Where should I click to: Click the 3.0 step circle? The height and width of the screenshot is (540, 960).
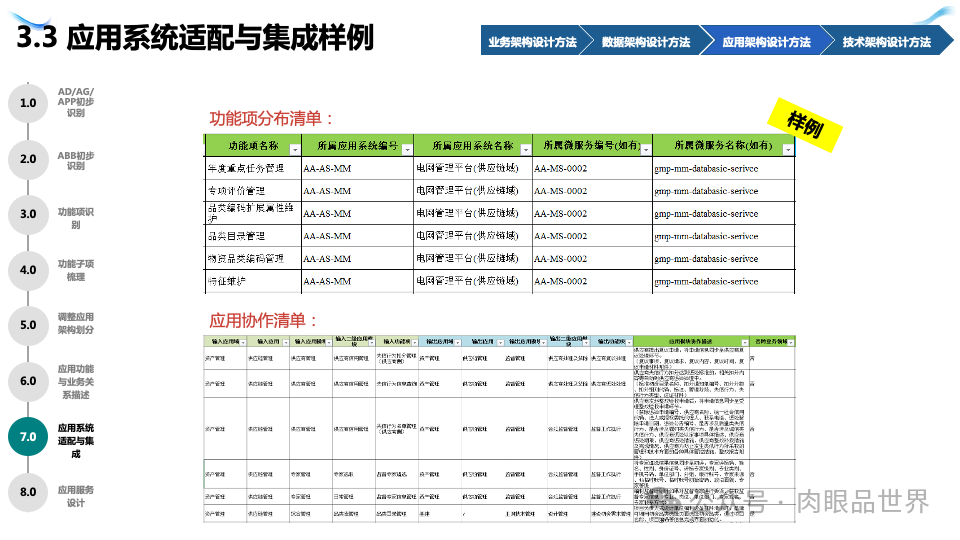pos(28,214)
